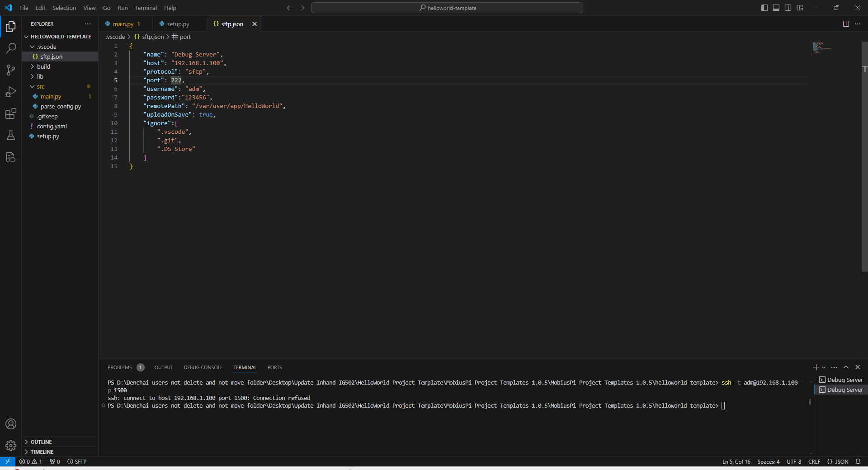This screenshot has height=470, width=868.
Task: Expand the OUTLINE section
Action: click(41, 442)
